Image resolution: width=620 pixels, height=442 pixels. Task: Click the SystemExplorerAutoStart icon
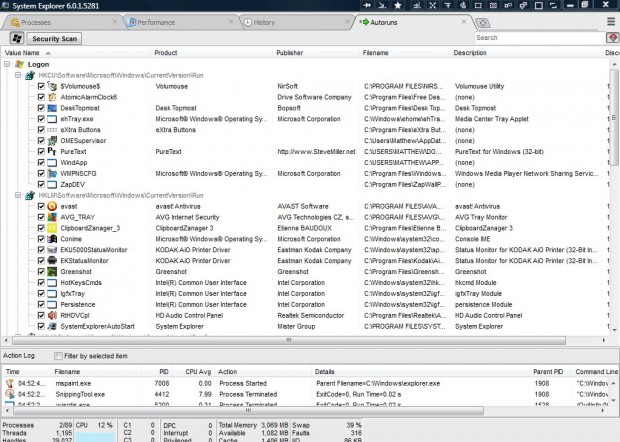[x=52, y=326]
